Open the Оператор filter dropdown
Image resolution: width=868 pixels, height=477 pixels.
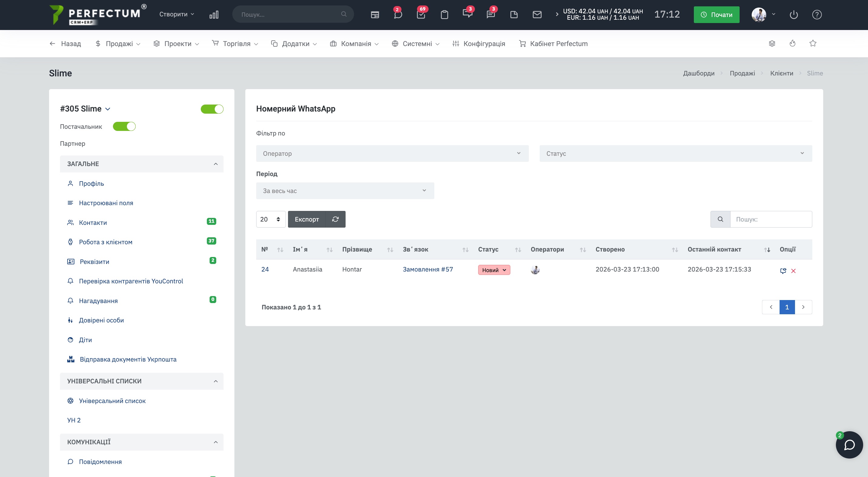coord(392,153)
